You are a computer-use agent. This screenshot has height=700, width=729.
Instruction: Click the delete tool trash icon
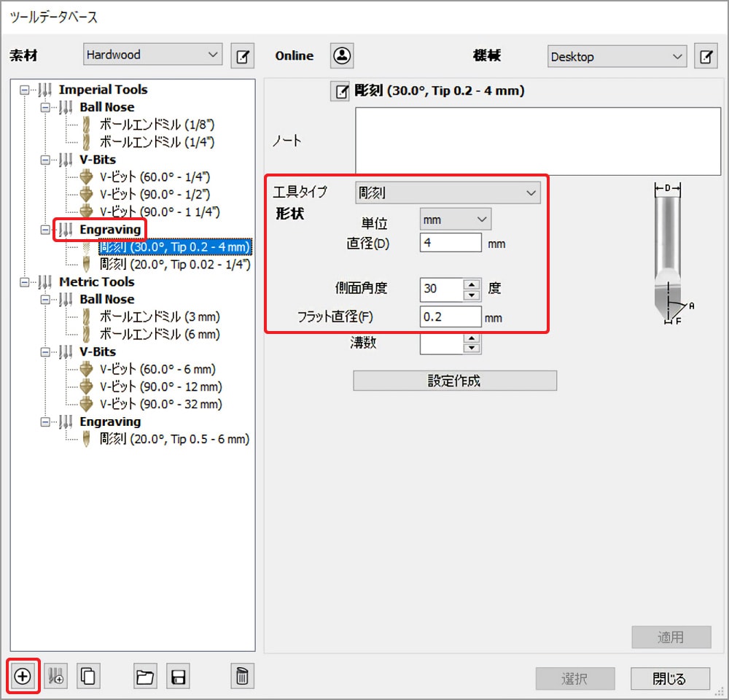click(x=242, y=676)
